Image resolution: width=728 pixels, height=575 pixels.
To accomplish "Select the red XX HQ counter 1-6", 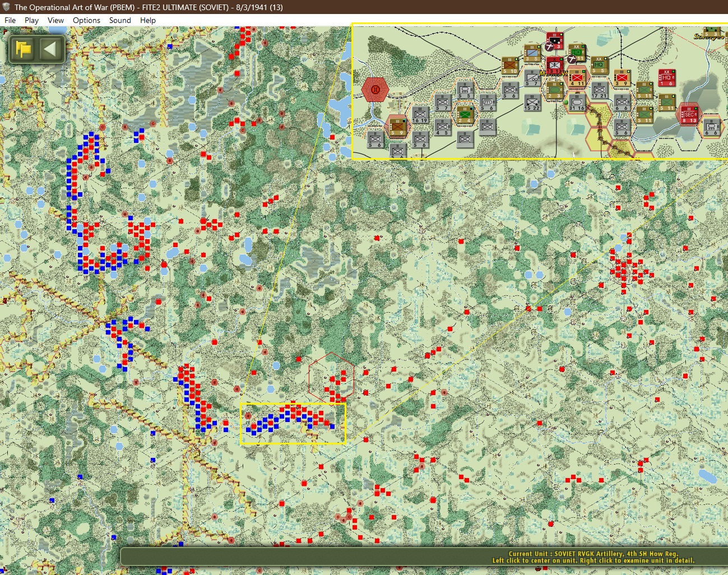I will pos(666,78).
